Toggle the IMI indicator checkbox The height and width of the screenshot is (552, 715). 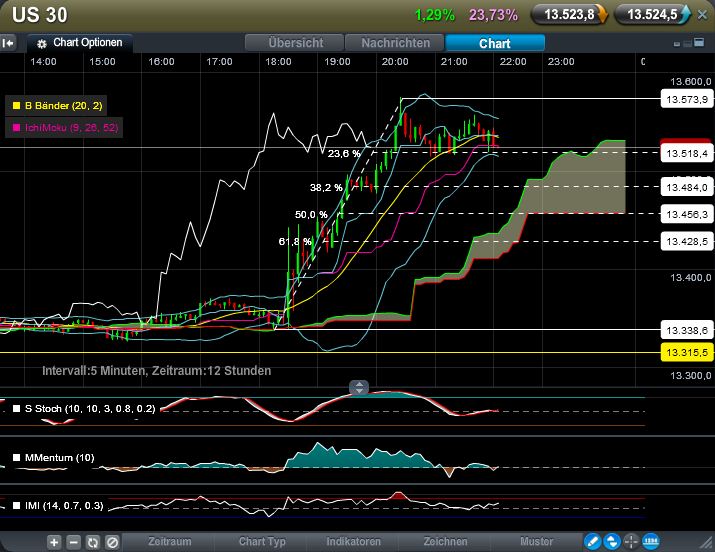(16, 506)
